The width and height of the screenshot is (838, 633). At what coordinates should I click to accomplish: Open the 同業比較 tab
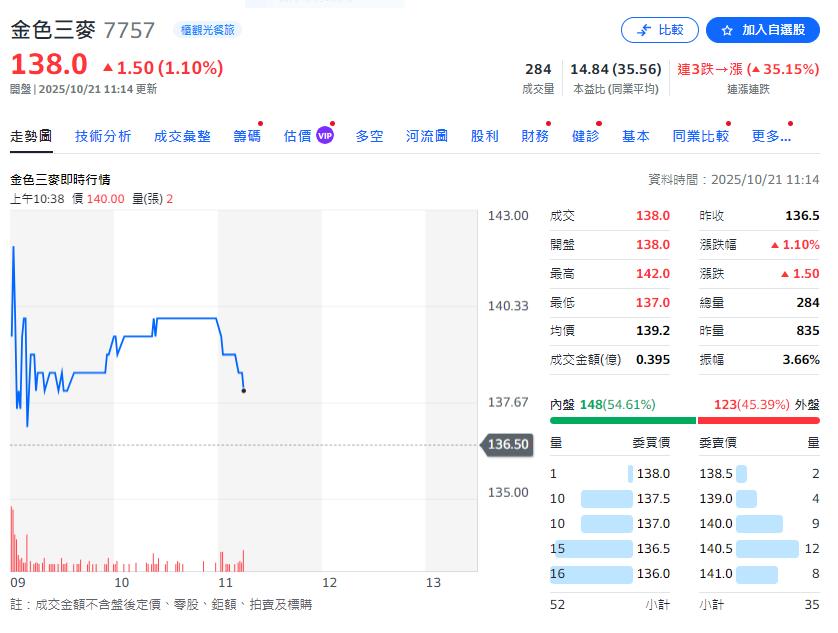point(700,136)
